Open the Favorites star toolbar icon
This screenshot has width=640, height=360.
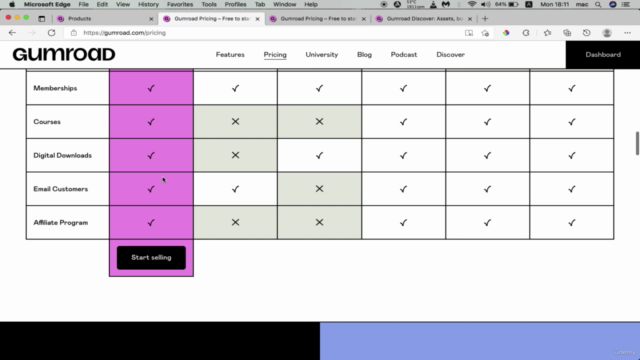coord(547,33)
